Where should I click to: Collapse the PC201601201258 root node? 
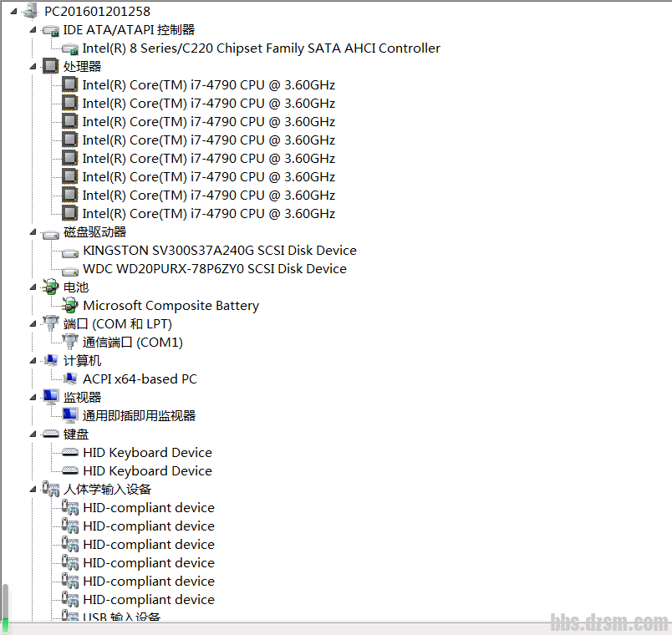15,12
